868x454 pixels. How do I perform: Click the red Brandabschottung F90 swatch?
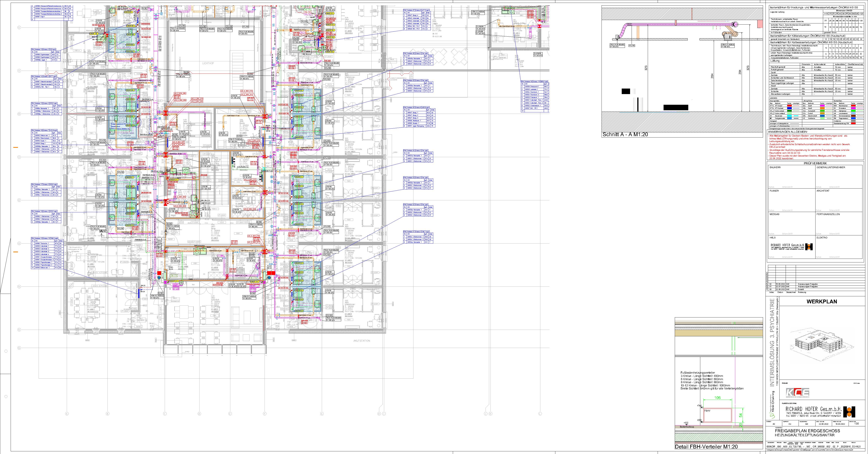853,123
